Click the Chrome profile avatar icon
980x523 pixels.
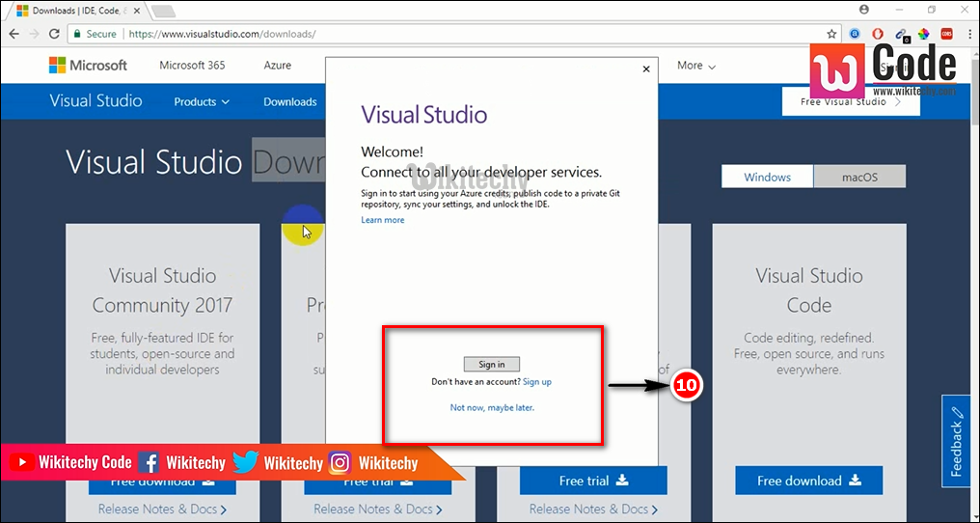(863, 10)
